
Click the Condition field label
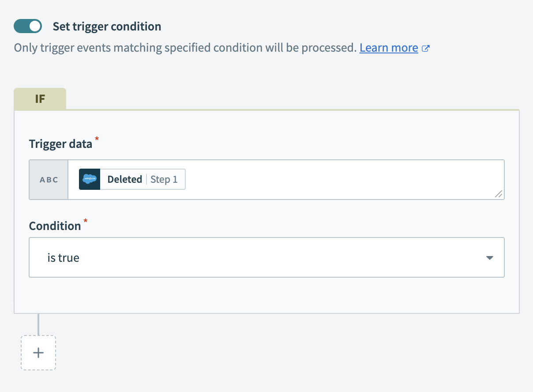click(x=55, y=226)
